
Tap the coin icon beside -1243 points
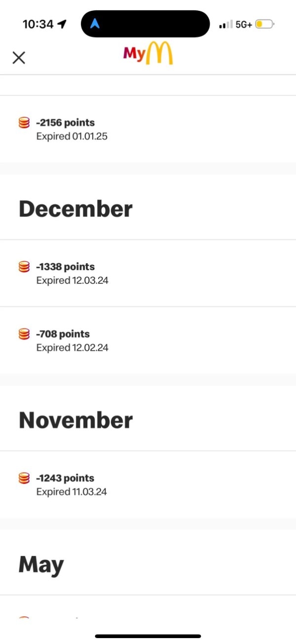[24, 479]
